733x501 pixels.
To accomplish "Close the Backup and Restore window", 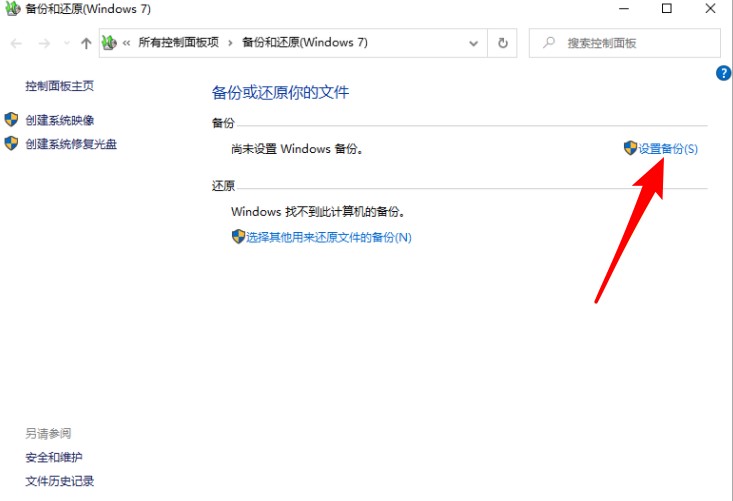I will [710, 8].
